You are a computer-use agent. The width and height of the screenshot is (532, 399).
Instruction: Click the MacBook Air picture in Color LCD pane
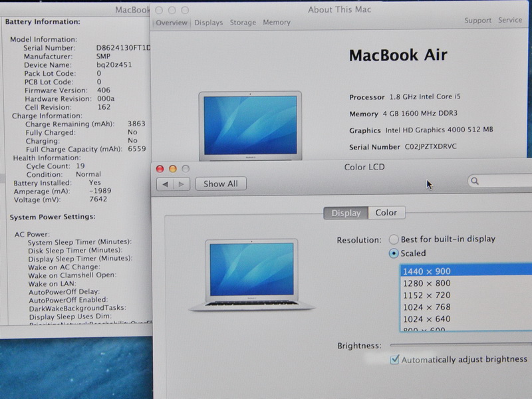click(x=252, y=275)
